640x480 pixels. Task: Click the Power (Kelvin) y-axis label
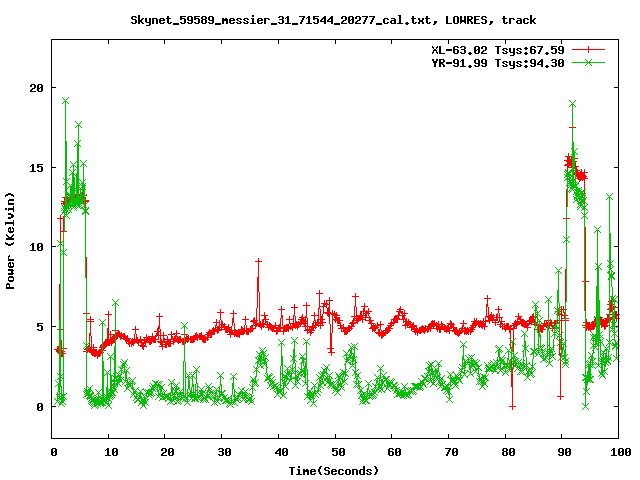[10, 241]
